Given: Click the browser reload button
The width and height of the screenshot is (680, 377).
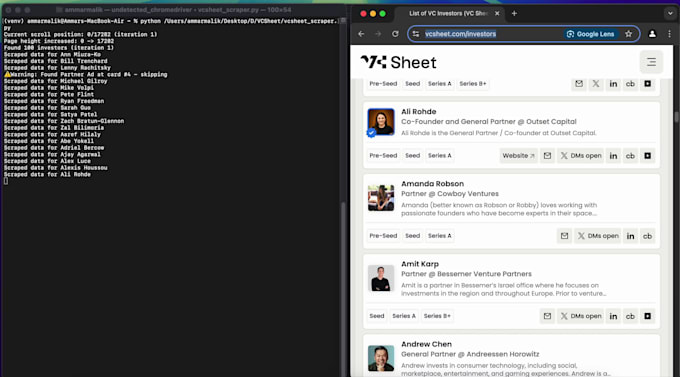Looking at the screenshot, I should (395, 34).
